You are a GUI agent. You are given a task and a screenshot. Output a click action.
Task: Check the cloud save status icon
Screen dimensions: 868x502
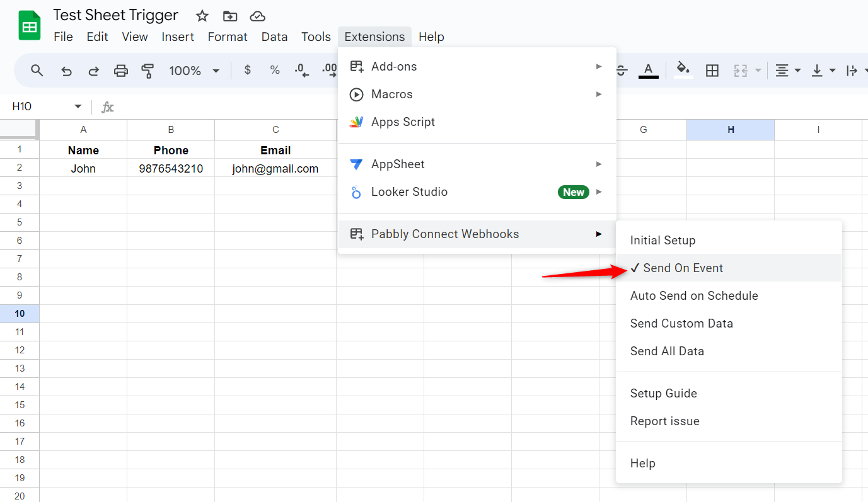[x=257, y=16]
